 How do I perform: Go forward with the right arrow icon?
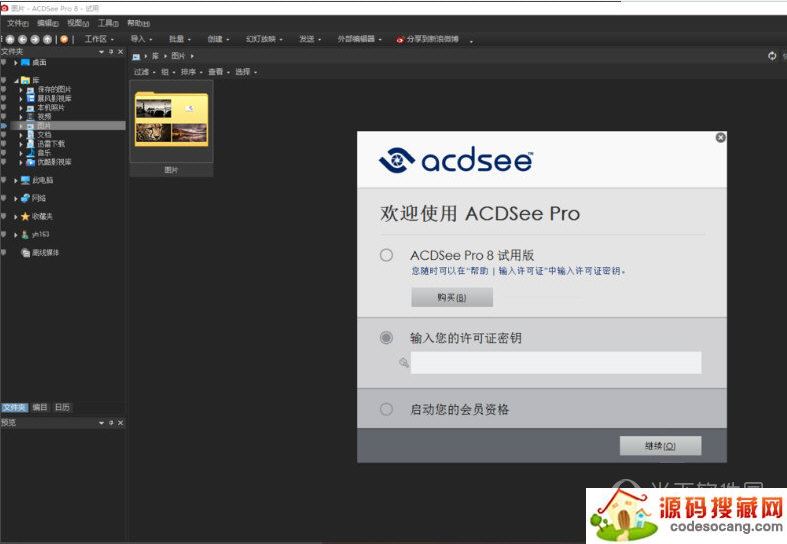click(35, 39)
